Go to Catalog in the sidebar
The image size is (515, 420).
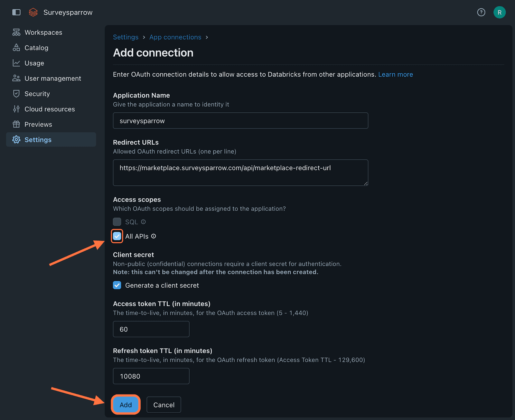36,48
